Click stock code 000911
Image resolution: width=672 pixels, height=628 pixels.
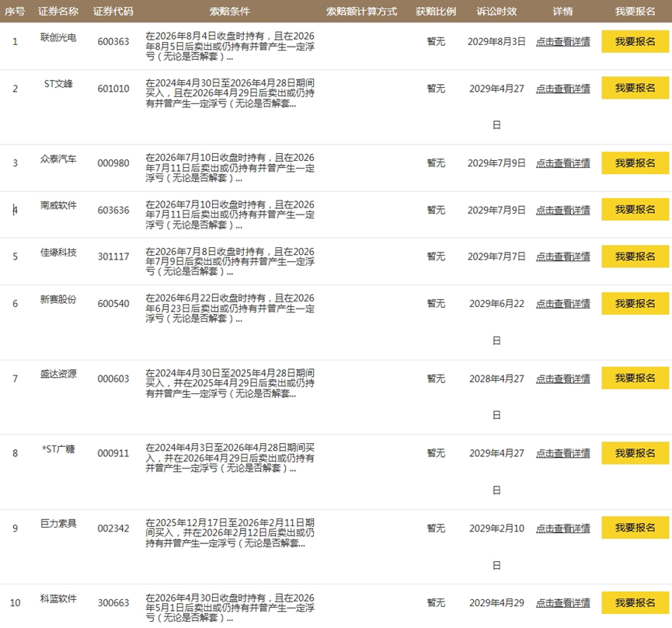(x=113, y=453)
